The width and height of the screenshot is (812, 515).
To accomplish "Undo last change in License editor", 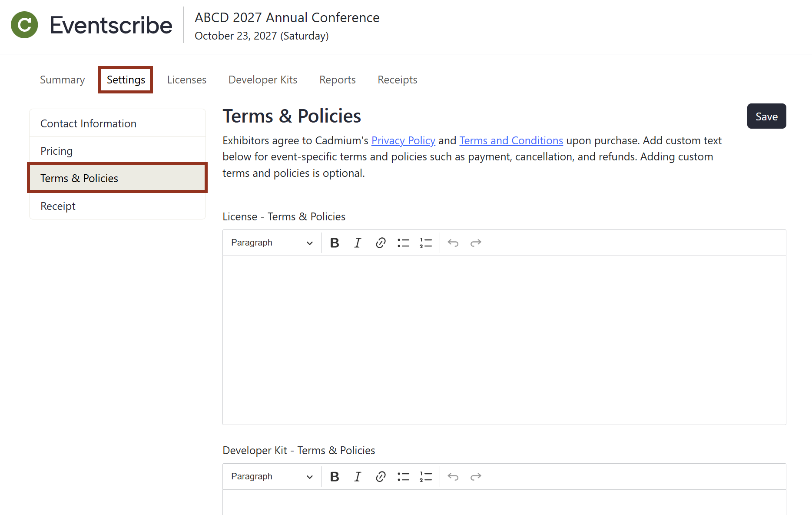I will coord(453,243).
